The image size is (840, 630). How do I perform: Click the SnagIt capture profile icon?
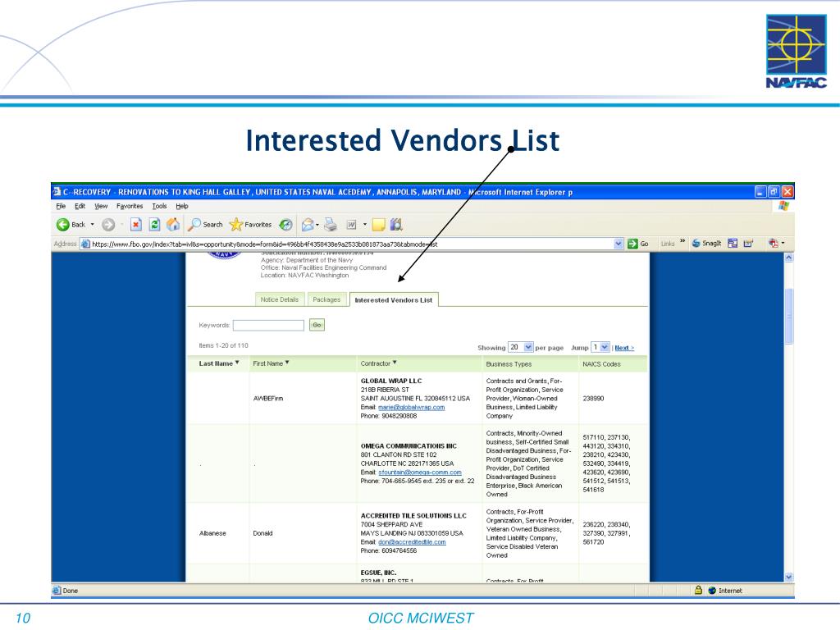point(748,243)
